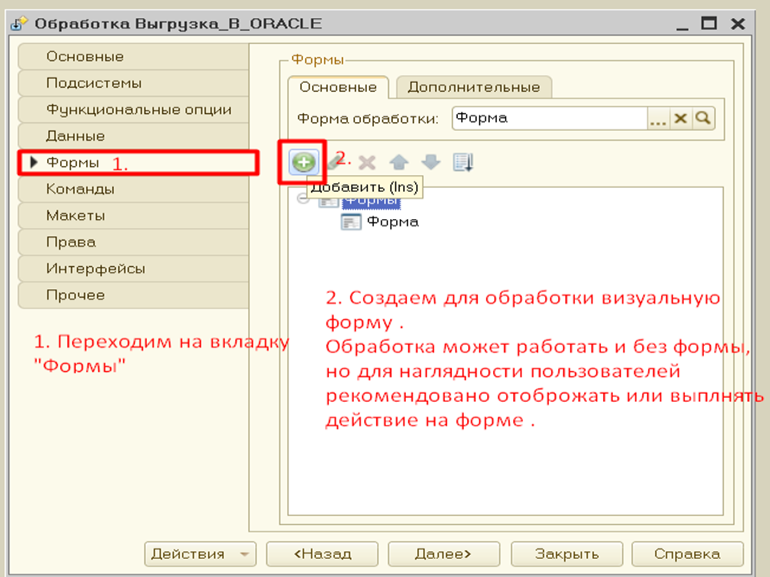Move form down with the down arrow

(431, 162)
